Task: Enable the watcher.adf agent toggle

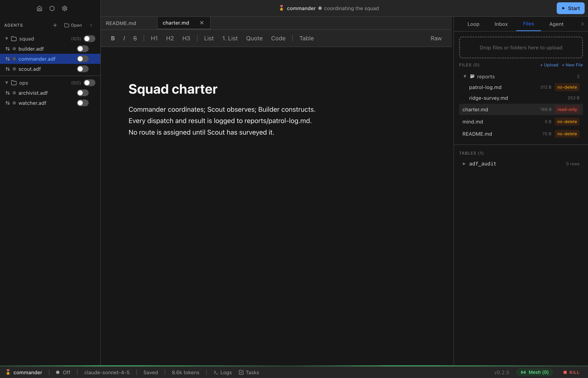Action: click(x=83, y=103)
